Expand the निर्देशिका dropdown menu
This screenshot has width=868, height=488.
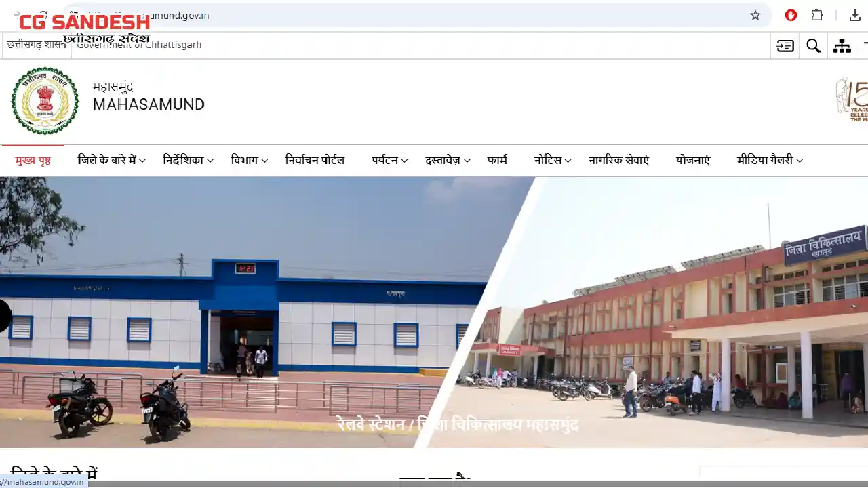point(188,161)
